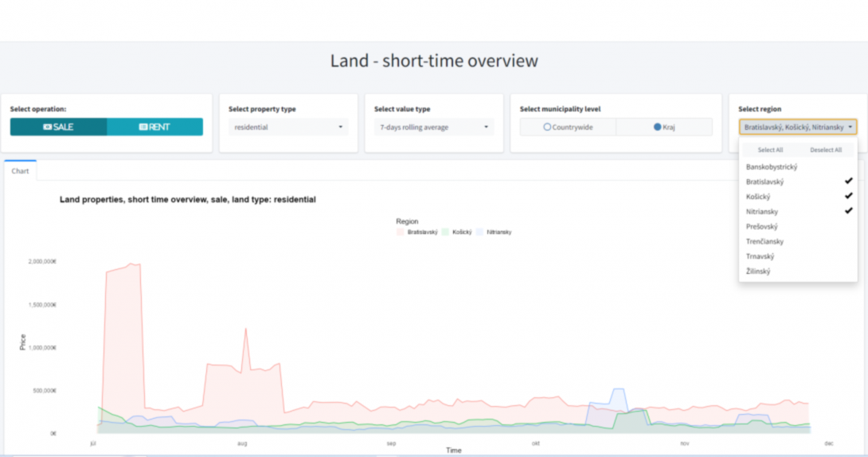The image size is (868, 457).
Task: Click the property type dropdown arrow
Action: [x=341, y=127]
